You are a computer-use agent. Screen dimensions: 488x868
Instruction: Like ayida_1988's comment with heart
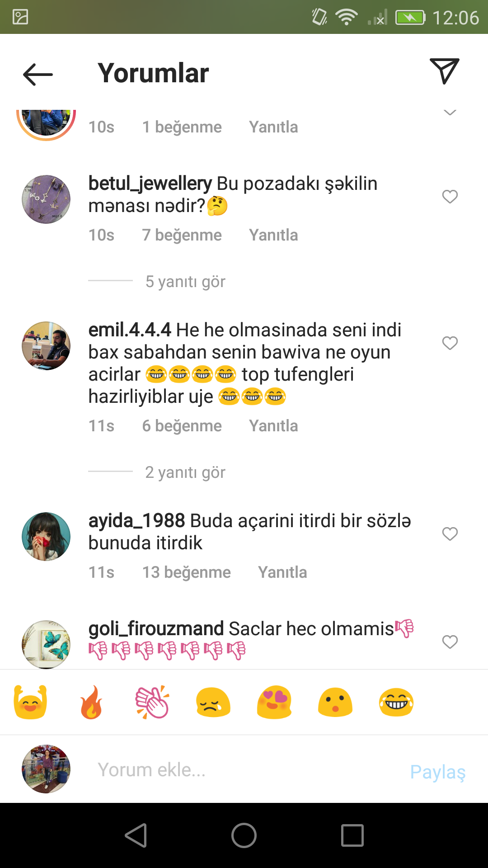click(x=450, y=533)
